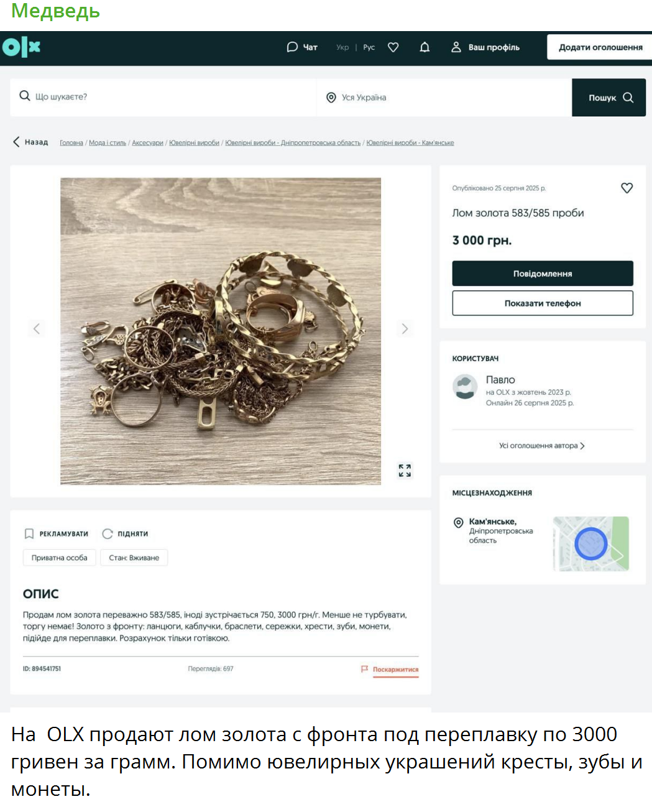Show previous photo with left arrow
This screenshot has width=652, height=812.
[37, 328]
